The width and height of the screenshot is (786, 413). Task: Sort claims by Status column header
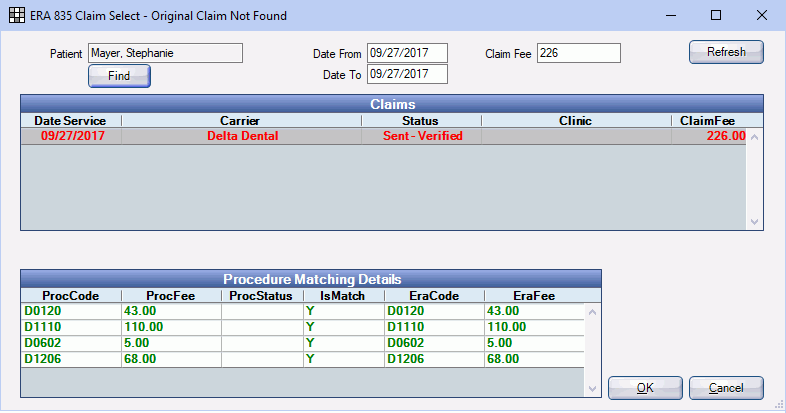pos(421,121)
